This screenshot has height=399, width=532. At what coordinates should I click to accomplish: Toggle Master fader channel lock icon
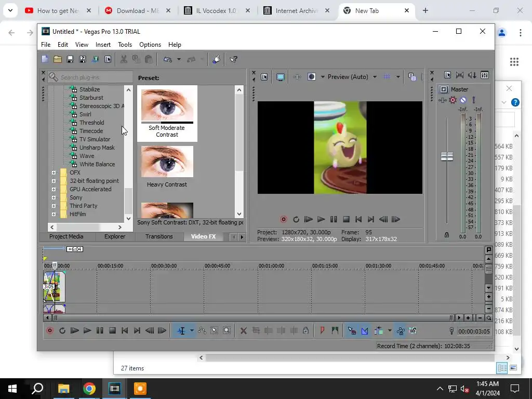pos(447,235)
